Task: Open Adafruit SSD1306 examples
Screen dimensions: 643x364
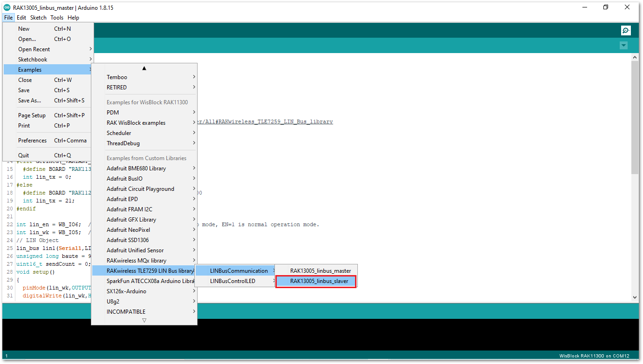Action: [x=144, y=240]
